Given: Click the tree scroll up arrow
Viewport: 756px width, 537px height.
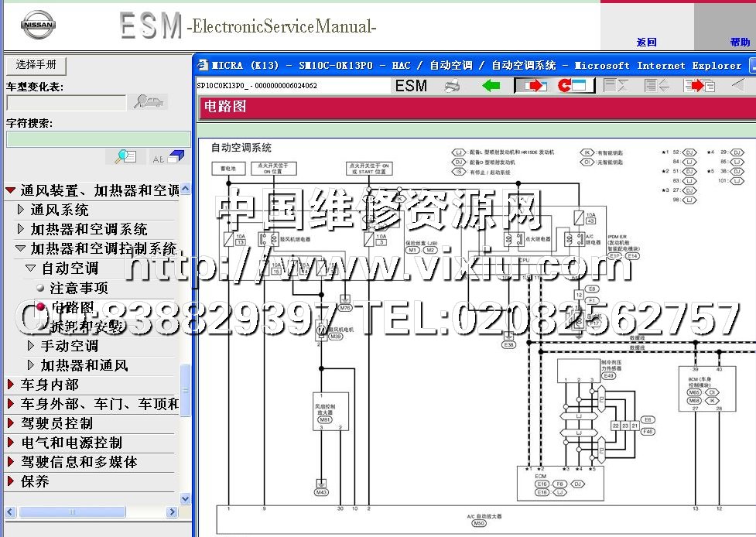Looking at the screenshot, I should pyautogui.click(x=185, y=189).
